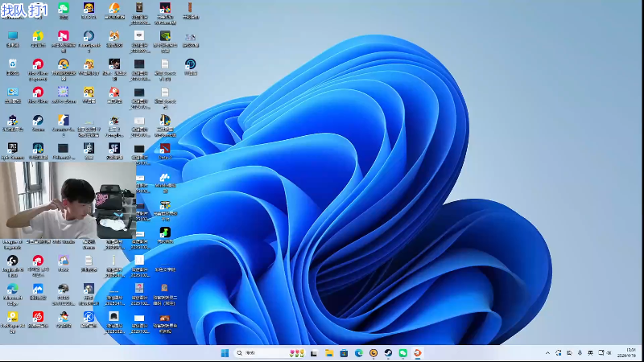This screenshot has height=362, width=644.
Task: Open File Explorer from the taskbar
Action: pos(329,353)
